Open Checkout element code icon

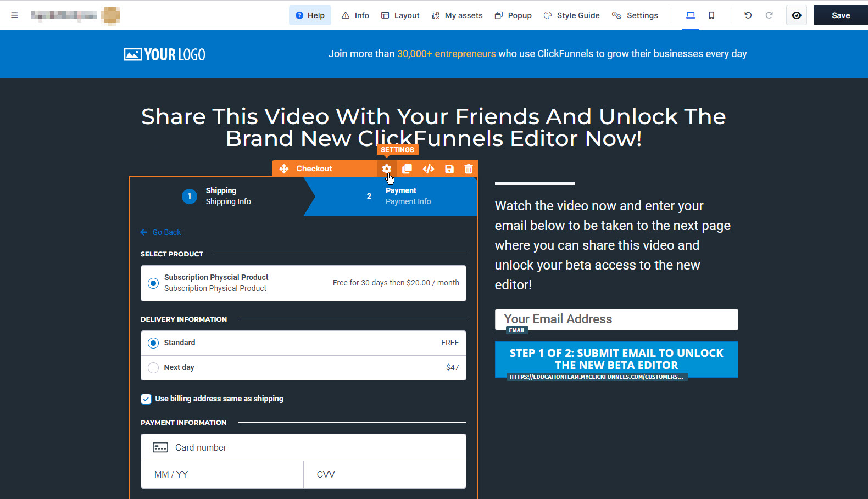[429, 169]
